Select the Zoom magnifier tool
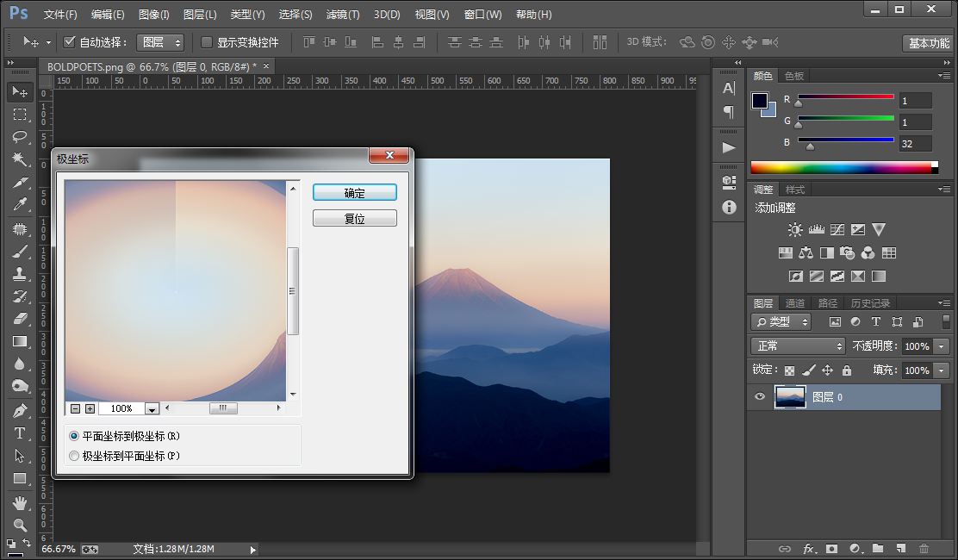Image resolution: width=958 pixels, height=560 pixels. 20,525
